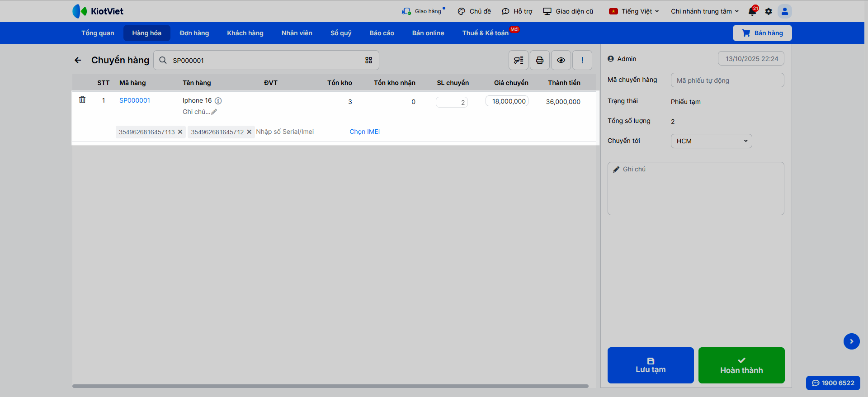Open Báo cáo menu
The image size is (868, 397).
click(382, 33)
